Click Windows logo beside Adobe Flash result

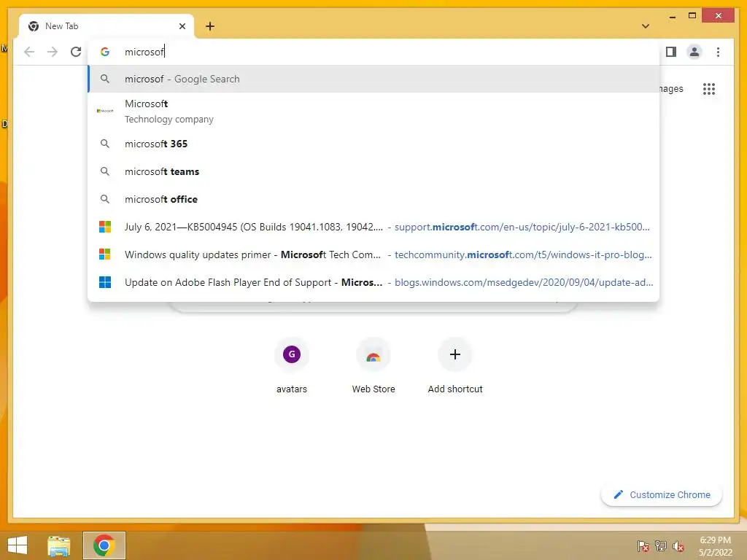click(x=105, y=282)
